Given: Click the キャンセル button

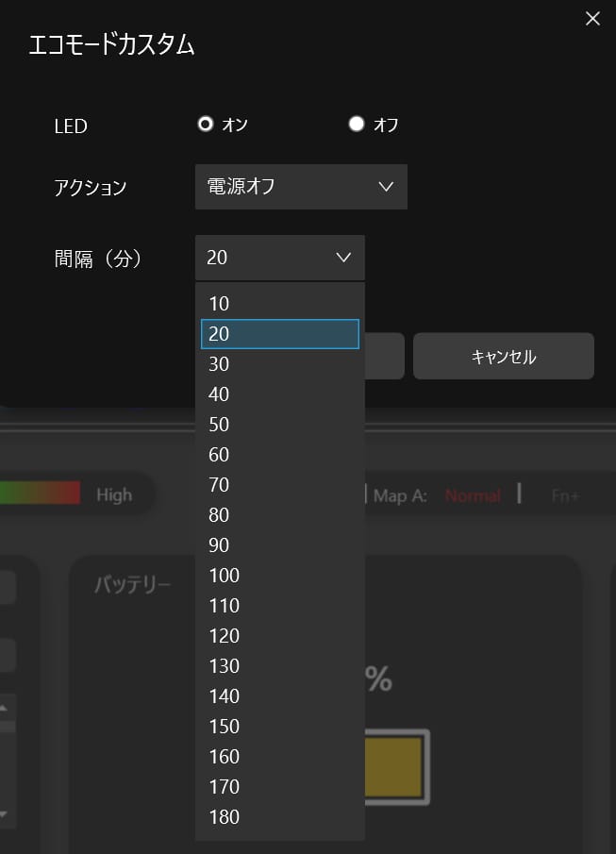Looking at the screenshot, I should coord(503,357).
